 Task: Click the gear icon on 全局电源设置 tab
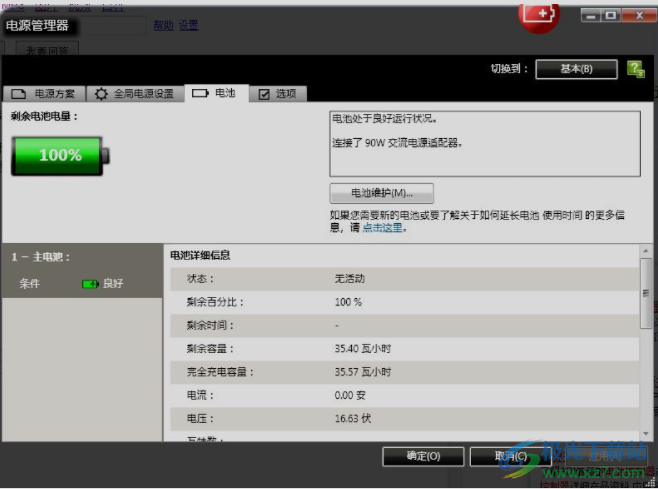click(101, 94)
